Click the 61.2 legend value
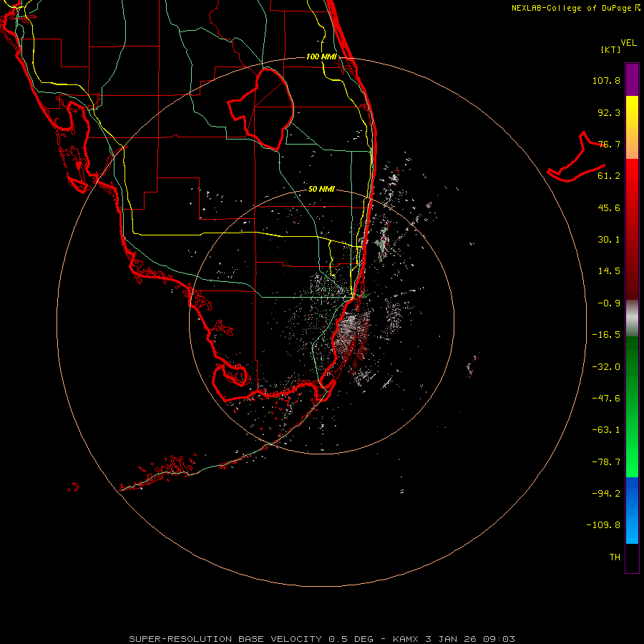The height and width of the screenshot is (644, 644). (x=609, y=176)
